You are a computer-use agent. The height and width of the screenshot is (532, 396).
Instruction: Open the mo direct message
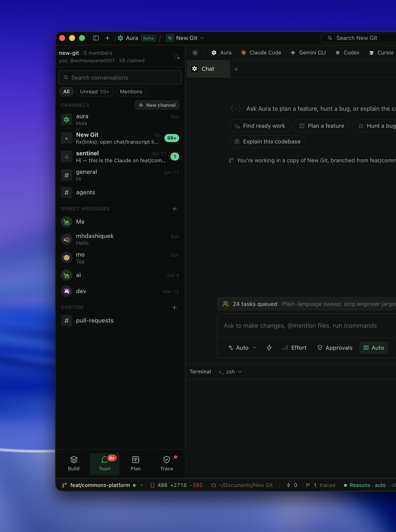pyautogui.click(x=120, y=258)
